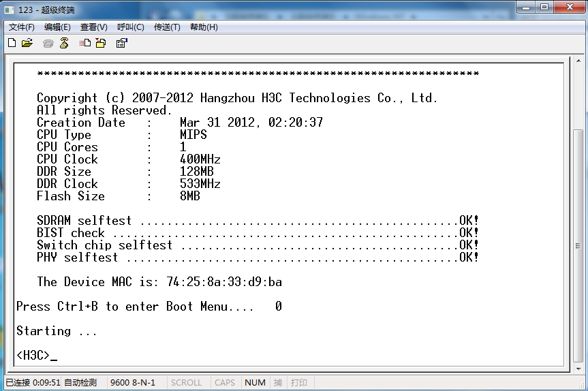Click the 'Press Ctrl+B to enter Boot Menu' line
Screen dimensions: 588x391
149,307
